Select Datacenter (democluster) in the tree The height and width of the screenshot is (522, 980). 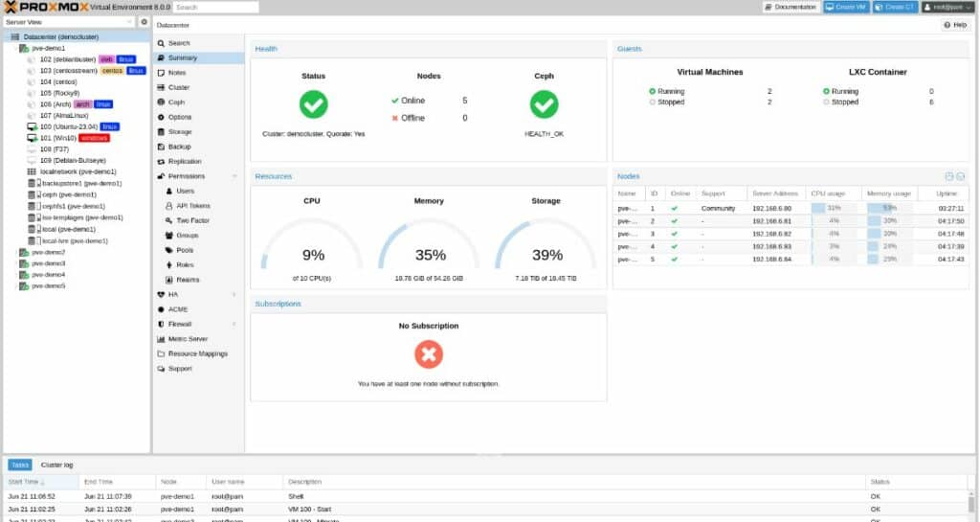coord(60,37)
